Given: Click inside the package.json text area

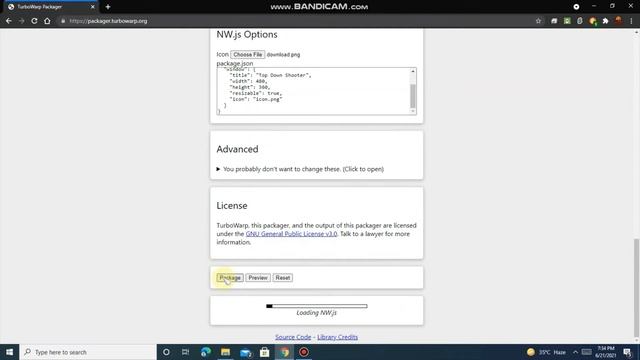Looking at the screenshot, I should 313,91.
